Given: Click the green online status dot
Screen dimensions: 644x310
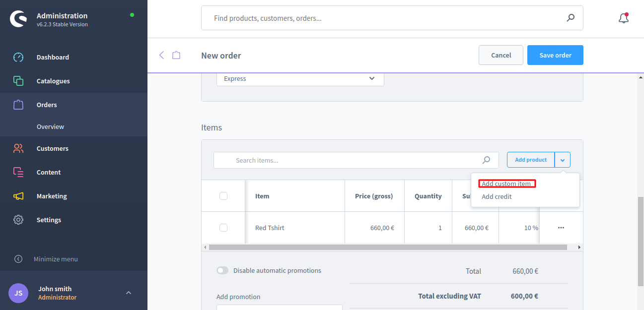Looking at the screenshot, I should (132, 15).
